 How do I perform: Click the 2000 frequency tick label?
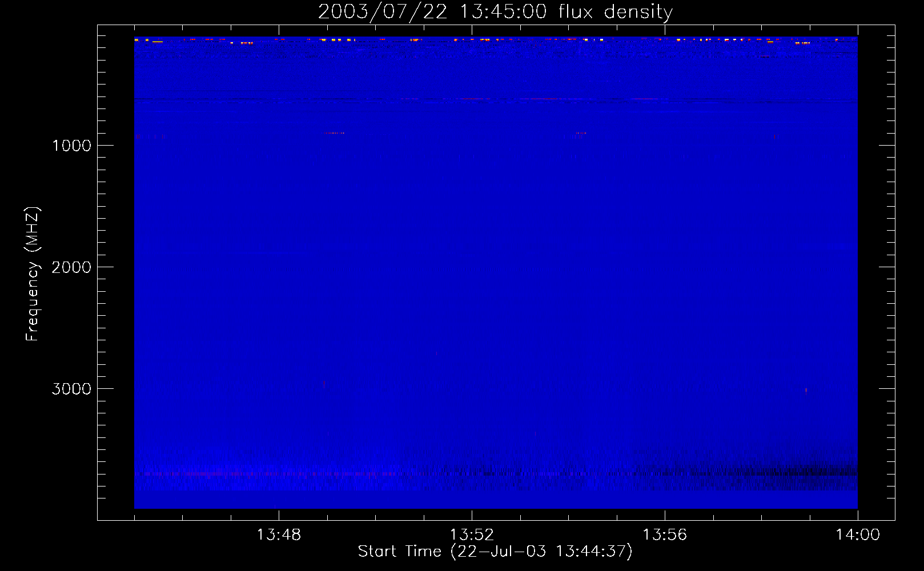click(x=71, y=267)
